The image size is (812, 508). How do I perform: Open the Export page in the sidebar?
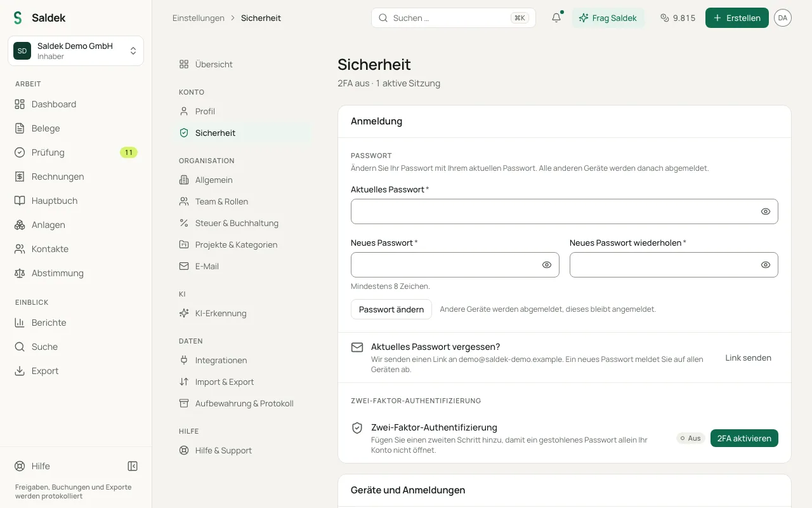[76, 371]
